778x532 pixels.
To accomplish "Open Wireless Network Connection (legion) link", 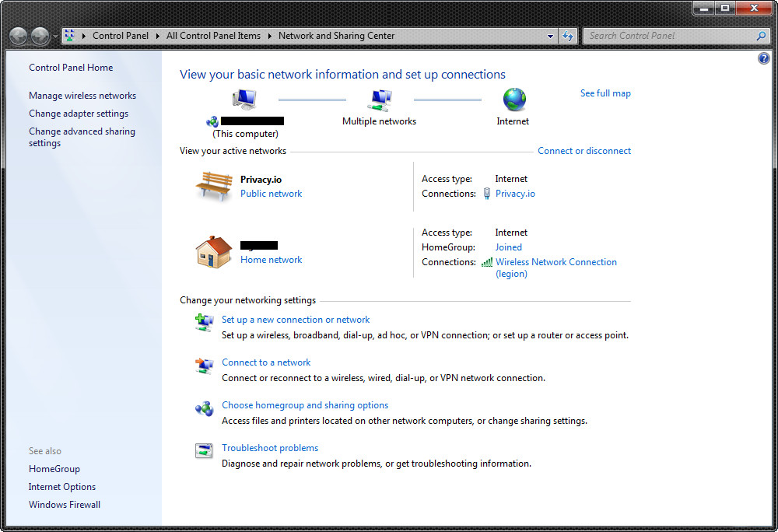I will pyautogui.click(x=555, y=263).
